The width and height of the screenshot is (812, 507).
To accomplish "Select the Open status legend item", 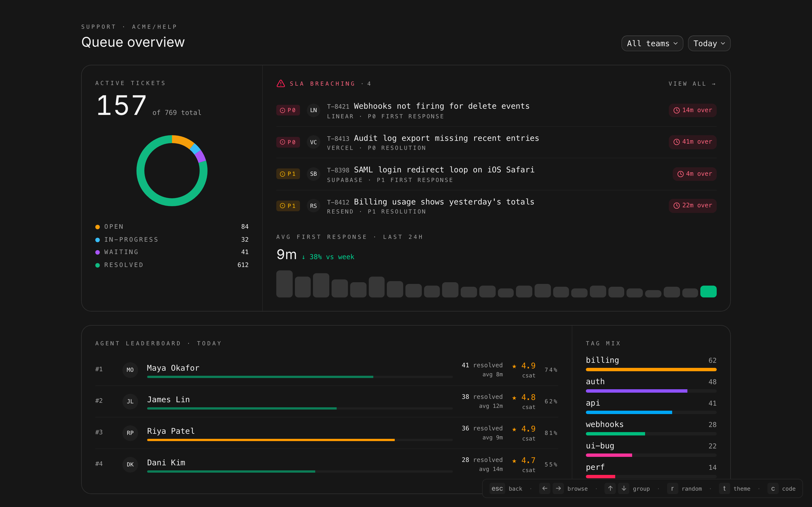I will 114,227.
